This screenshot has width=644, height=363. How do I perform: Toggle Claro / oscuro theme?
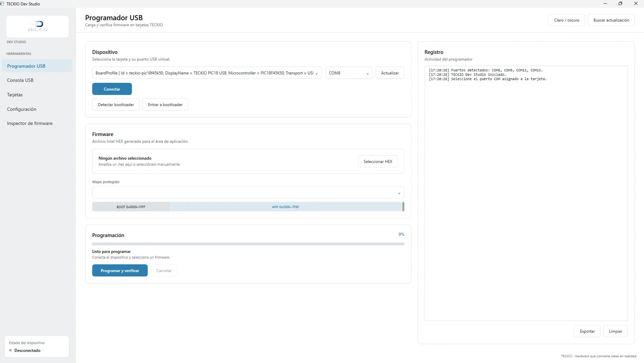[x=567, y=20]
